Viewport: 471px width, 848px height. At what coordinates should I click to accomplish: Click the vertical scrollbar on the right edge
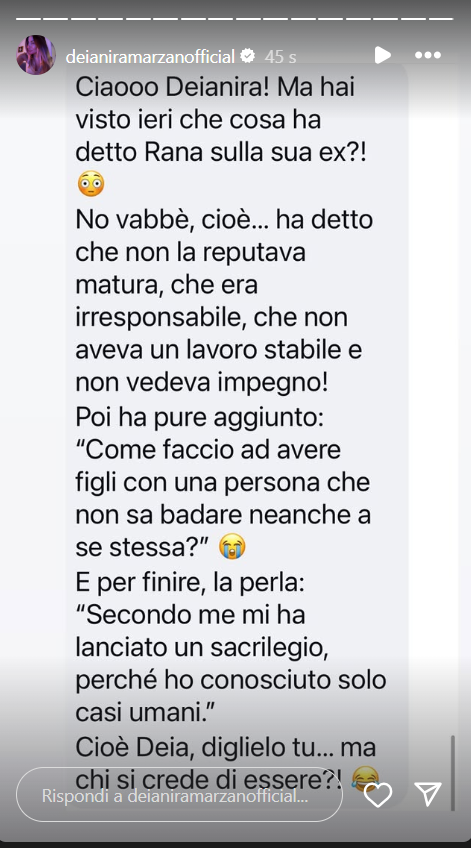click(x=453, y=772)
